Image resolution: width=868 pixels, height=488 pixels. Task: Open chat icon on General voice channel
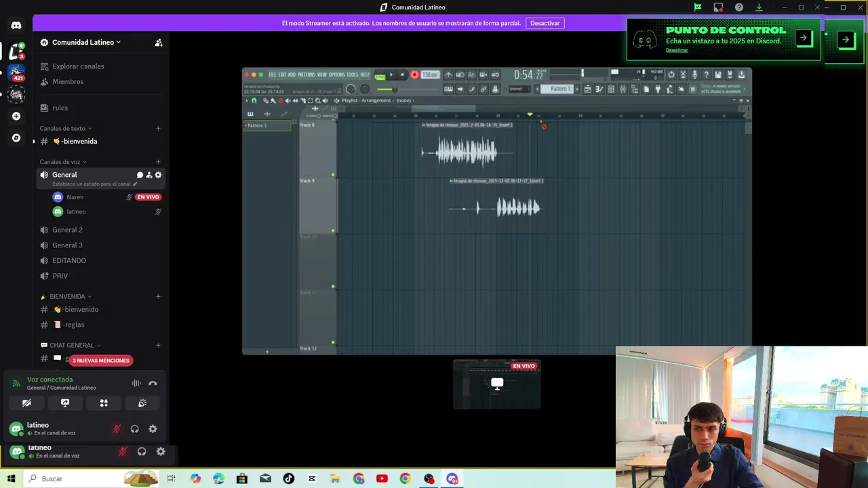pos(140,175)
